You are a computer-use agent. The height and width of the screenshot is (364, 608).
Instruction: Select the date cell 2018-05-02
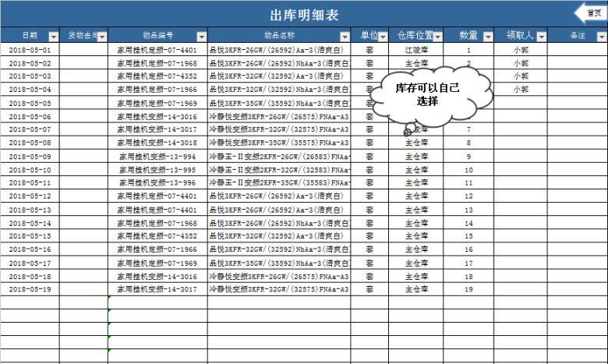pos(30,63)
